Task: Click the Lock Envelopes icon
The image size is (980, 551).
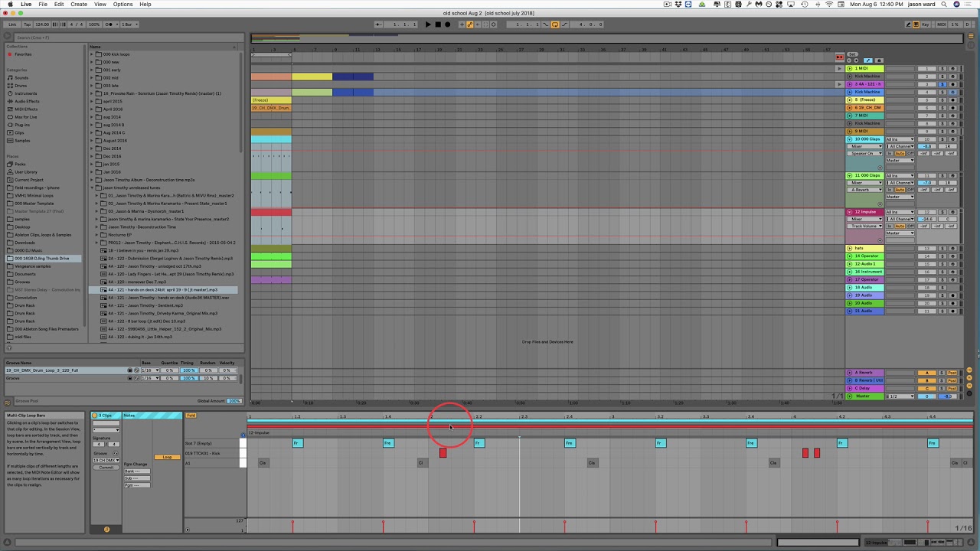Action: coord(879,60)
